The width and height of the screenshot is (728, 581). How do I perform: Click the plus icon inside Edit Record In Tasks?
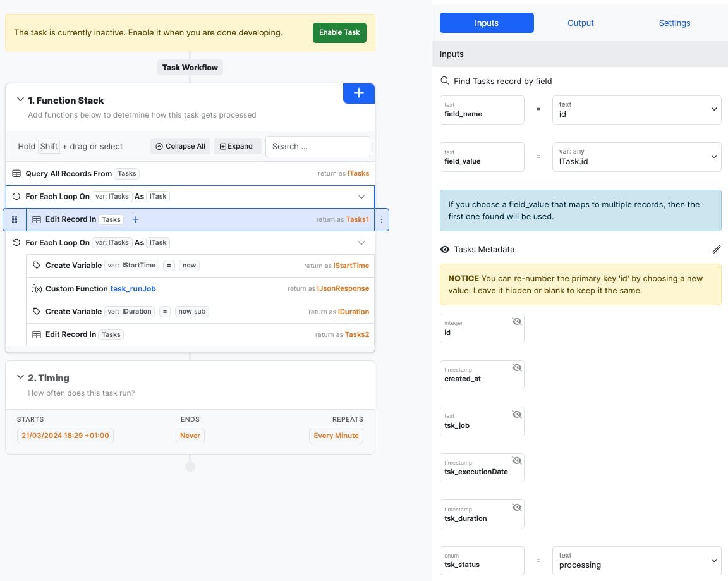pos(135,219)
